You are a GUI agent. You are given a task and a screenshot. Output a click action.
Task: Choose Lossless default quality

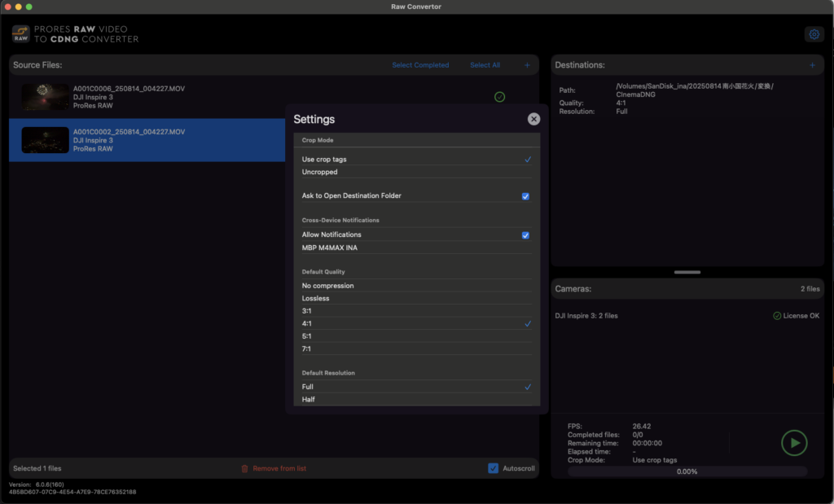click(x=416, y=298)
